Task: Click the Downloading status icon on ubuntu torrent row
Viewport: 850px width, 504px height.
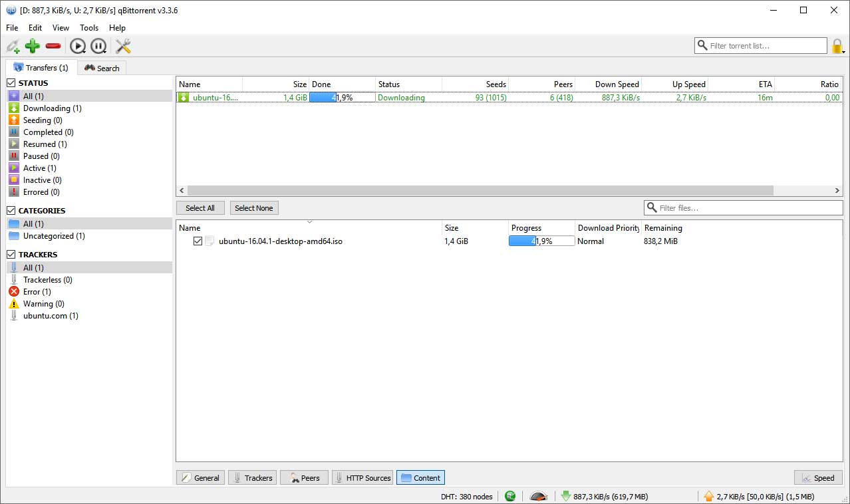Action: point(184,97)
